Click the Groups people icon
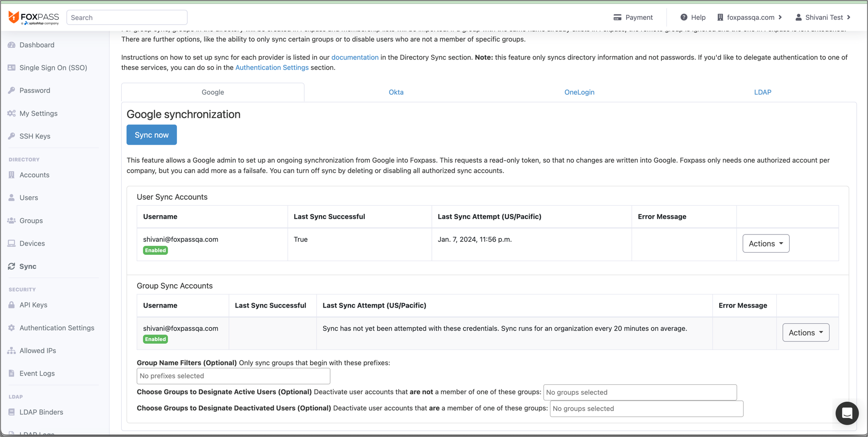The height and width of the screenshot is (437, 868). (x=12, y=221)
